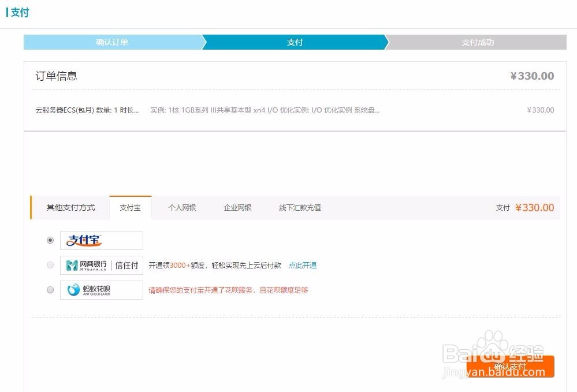Open the 线下汇款充值 tab
Image resolution: width=577 pixels, height=392 pixels.
point(299,208)
